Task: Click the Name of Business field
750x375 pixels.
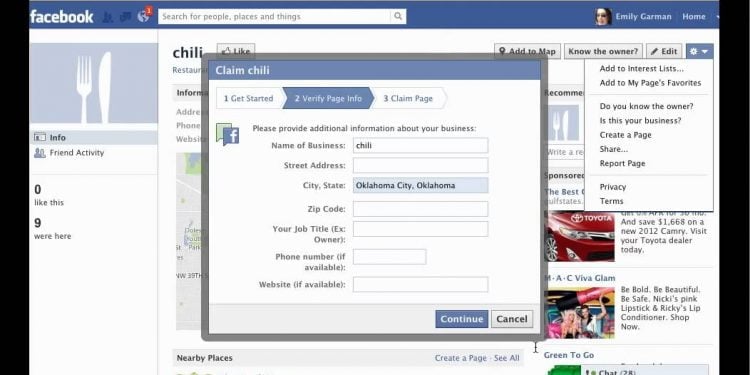Action: click(420, 145)
